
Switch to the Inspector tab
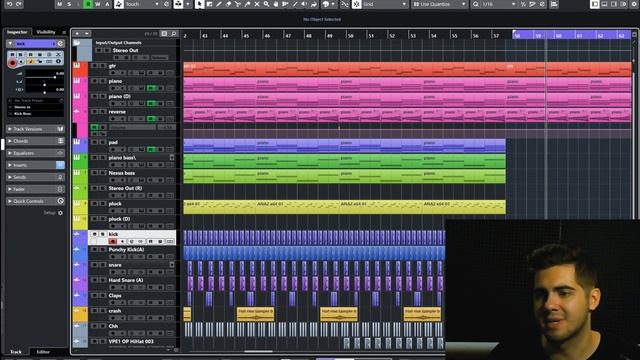pyautogui.click(x=17, y=32)
